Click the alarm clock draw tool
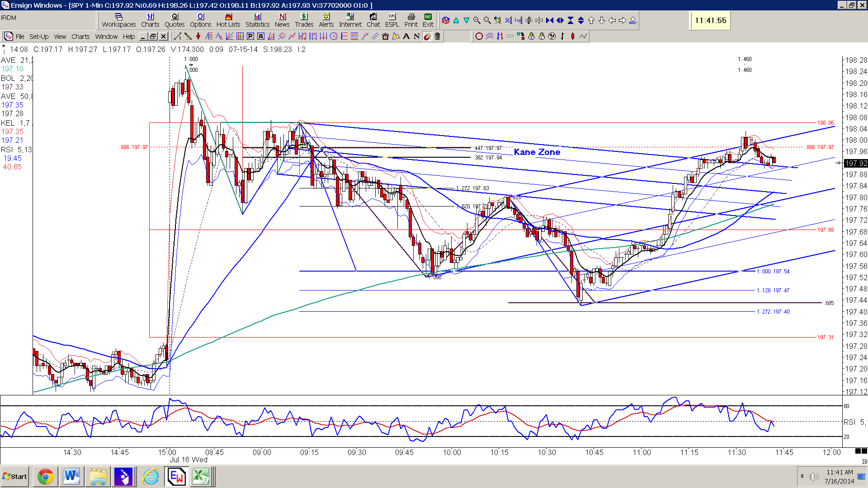 [385, 36]
